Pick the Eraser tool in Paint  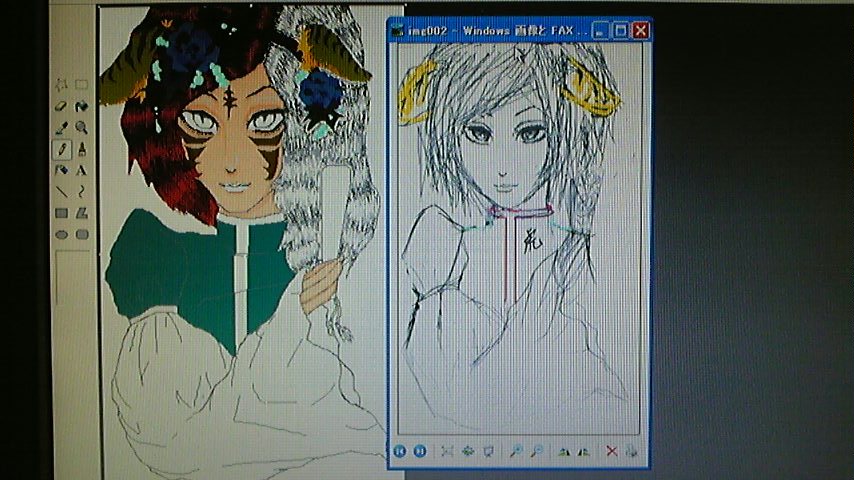(x=61, y=106)
